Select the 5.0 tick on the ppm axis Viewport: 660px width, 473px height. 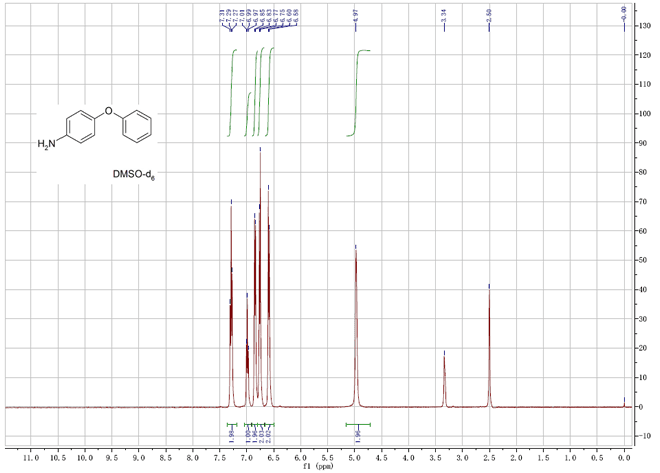tap(355, 456)
